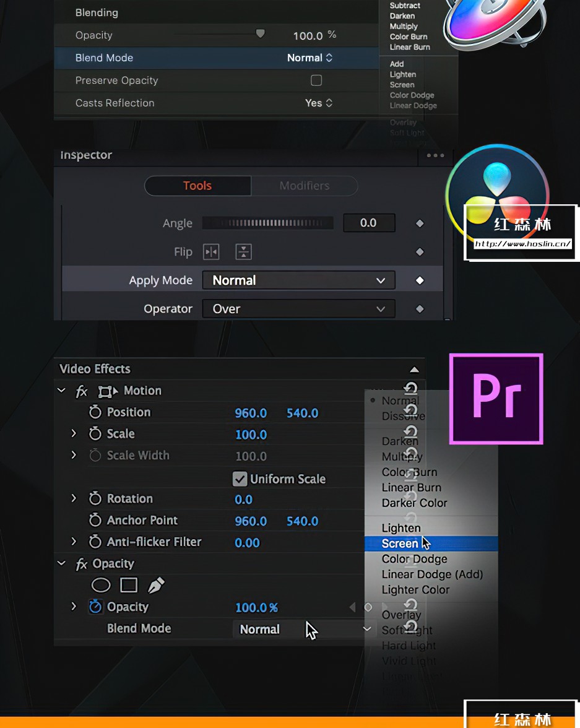Select the Motion transform box icon
The height and width of the screenshot is (728, 580).
(x=107, y=391)
